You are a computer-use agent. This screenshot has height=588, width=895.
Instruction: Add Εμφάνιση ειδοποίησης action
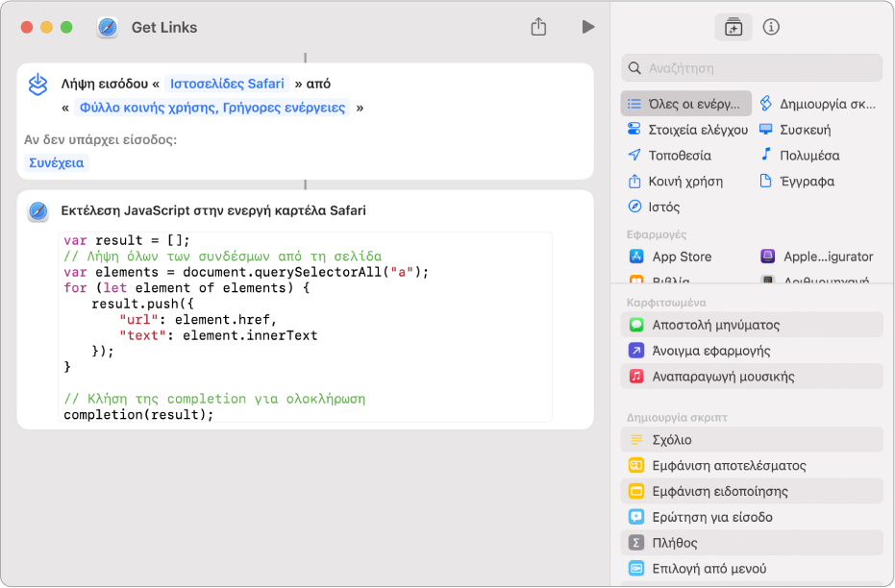pyautogui.click(x=752, y=491)
